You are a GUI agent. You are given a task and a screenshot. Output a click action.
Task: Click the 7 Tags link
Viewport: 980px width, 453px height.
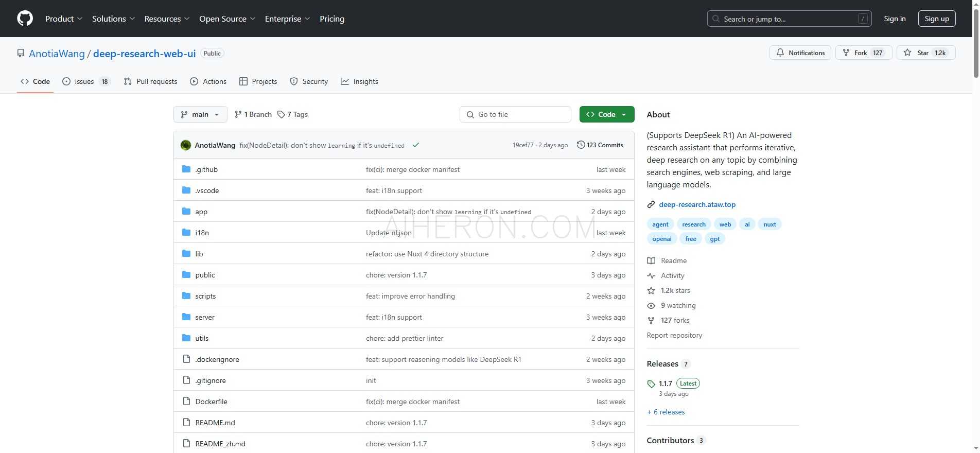(x=292, y=114)
